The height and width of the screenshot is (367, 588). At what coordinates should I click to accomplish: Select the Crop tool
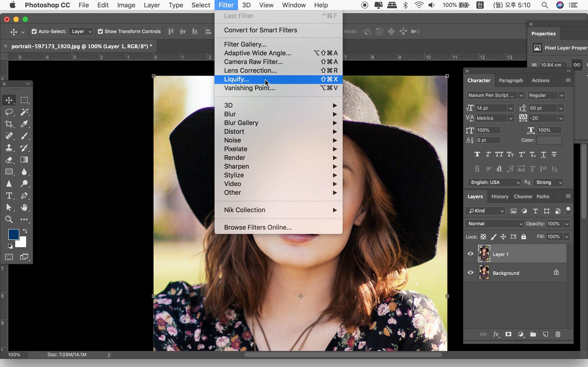point(9,124)
